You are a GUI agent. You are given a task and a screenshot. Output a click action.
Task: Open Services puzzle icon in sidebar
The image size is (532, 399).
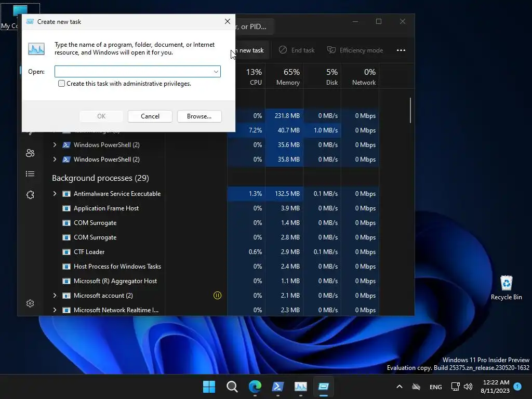30,195
